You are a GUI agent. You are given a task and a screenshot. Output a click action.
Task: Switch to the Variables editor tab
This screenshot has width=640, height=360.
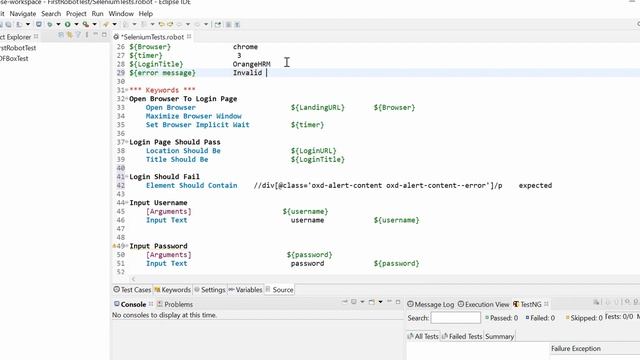coord(245,289)
